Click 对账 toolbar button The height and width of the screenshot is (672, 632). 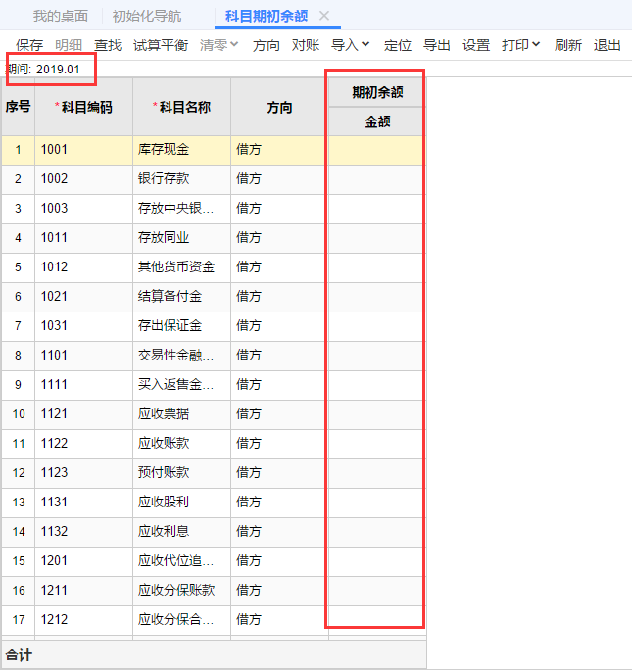[306, 45]
